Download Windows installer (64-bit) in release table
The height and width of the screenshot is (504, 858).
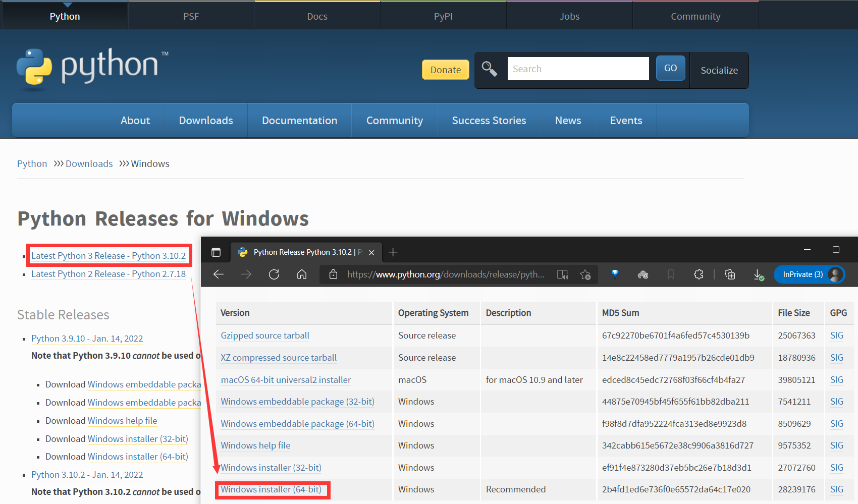[x=271, y=489]
